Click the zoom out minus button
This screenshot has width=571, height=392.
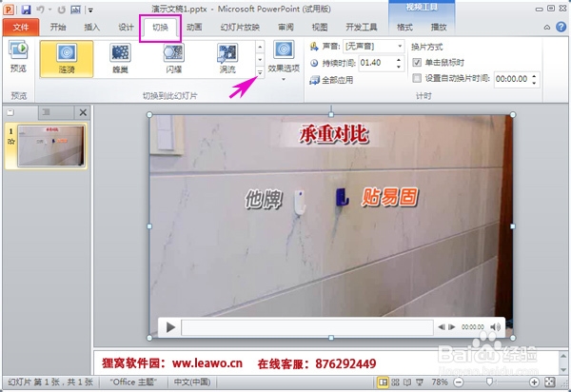[459, 382]
